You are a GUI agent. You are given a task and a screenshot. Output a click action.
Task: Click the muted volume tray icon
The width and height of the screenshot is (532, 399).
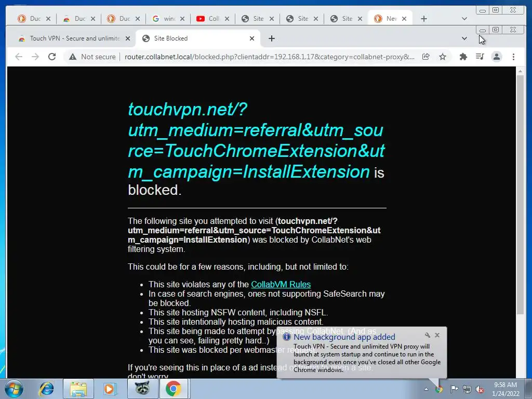[480, 390]
